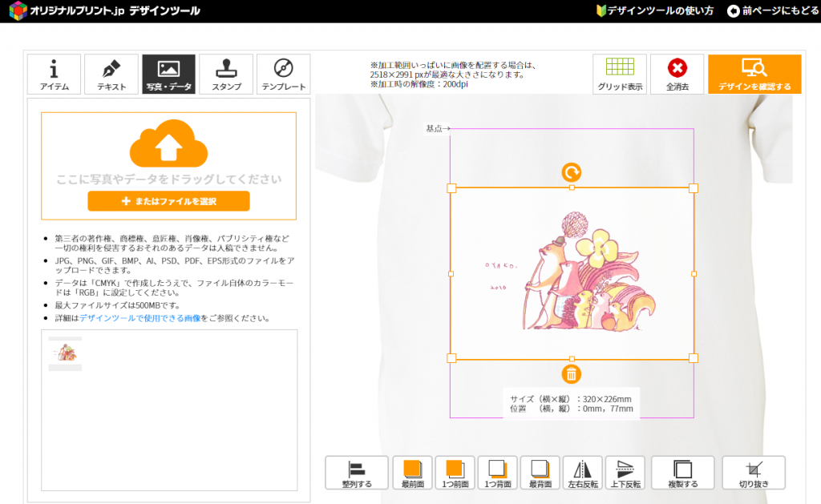
Task: Click またはファイルを選択 upload button
Action: (x=168, y=201)
